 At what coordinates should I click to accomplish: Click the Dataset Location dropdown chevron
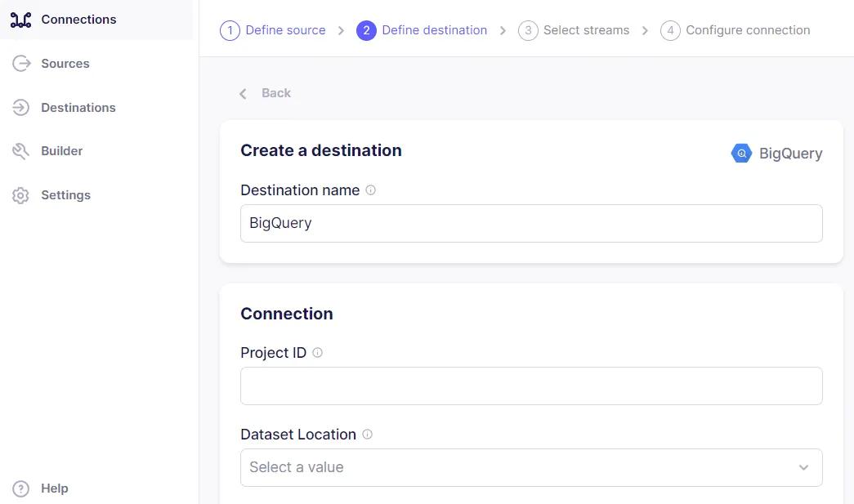(x=803, y=467)
